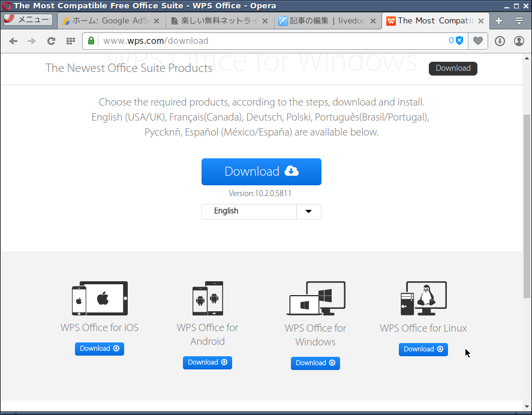Go forward to the next page

pyautogui.click(x=32, y=41)
